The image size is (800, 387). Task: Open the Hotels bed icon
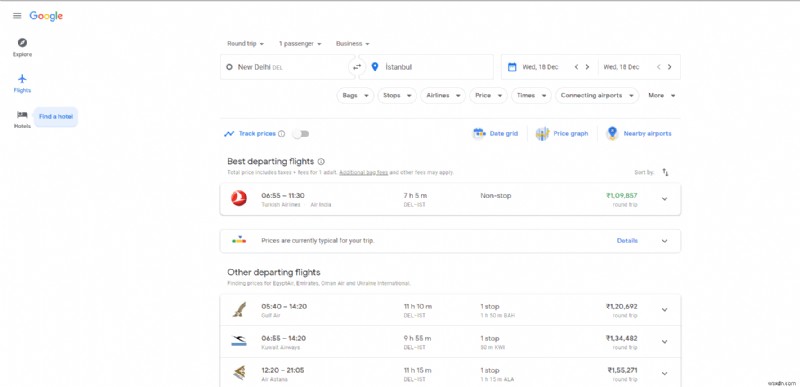[x=22, y=115]
